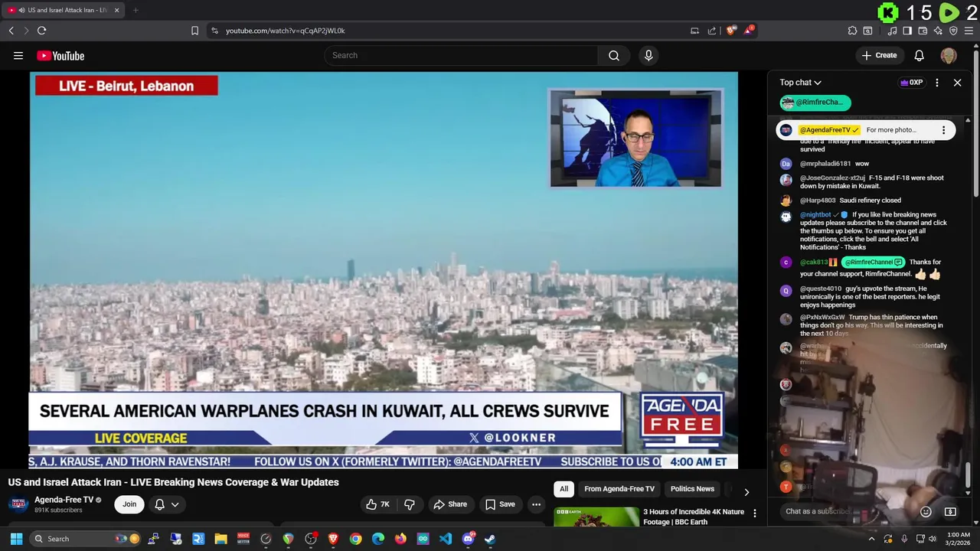Image resolution: width=980 pixels, height=551 pixels.
Task: Open more actions under the video
Action: pos(536,504)
